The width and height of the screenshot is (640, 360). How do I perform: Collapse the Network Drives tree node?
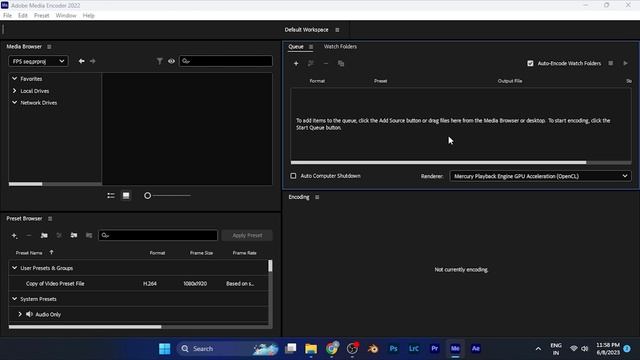point(15,102)
